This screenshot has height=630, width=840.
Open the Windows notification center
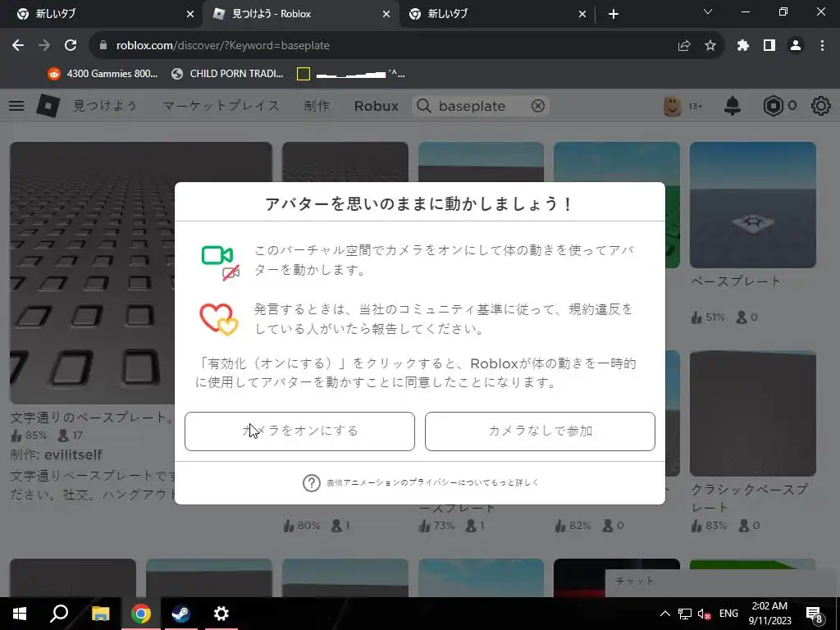point(815,614)
